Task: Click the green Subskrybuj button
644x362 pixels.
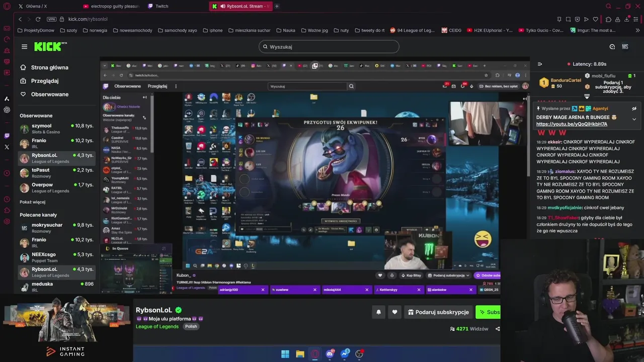Action: [488, 312]
